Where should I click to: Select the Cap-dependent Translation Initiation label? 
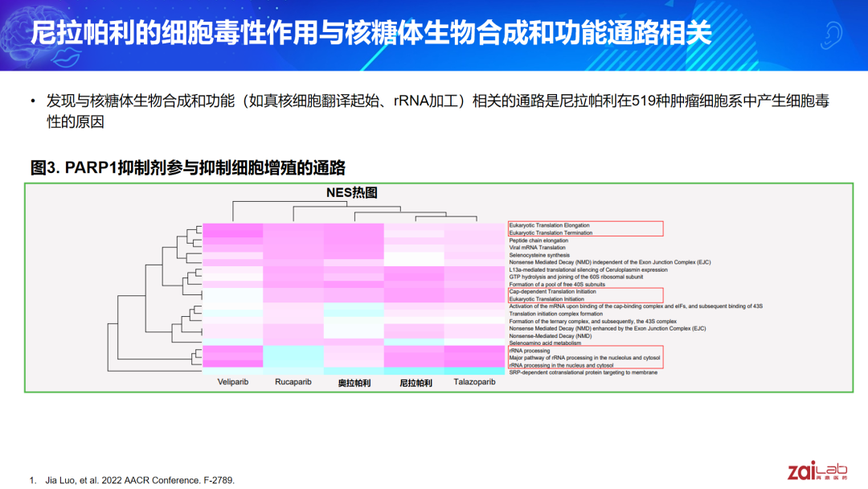pos(552,291)
